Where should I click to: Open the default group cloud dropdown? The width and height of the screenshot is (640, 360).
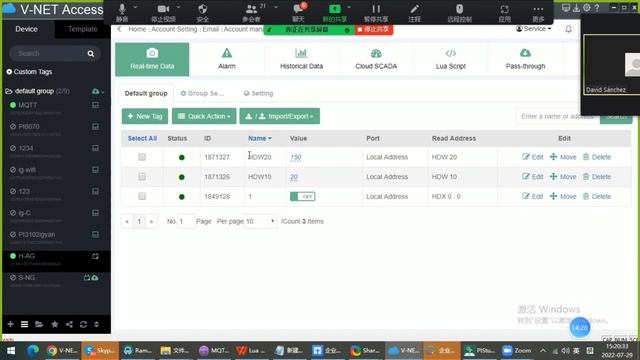[x=98, y=91]
